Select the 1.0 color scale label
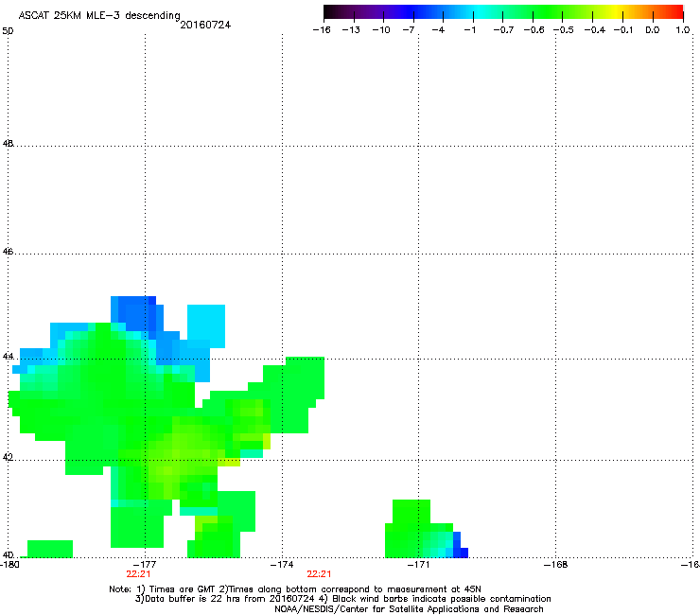700x615 pixels. (x=683, y=30)
